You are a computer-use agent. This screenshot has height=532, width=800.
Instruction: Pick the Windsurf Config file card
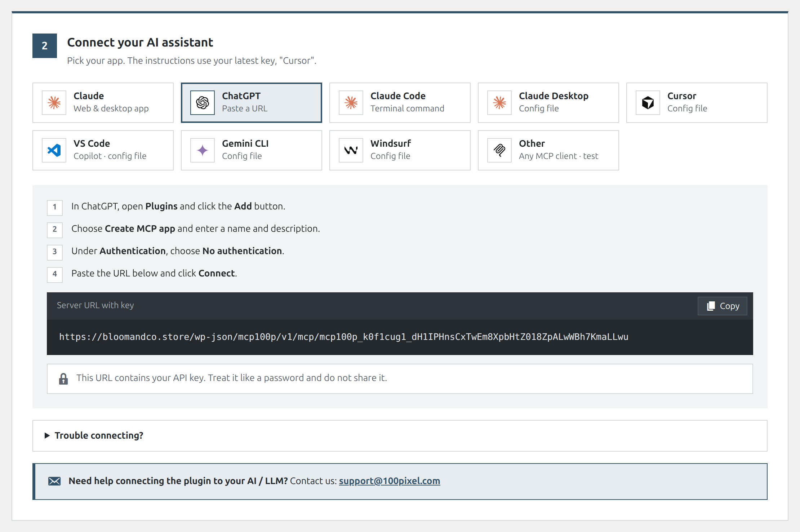pos(400,150)
